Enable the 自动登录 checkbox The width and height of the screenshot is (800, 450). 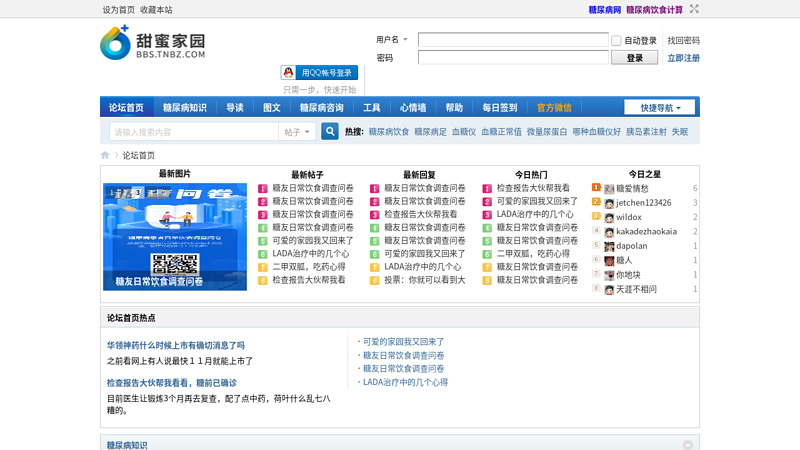[x=616, y=40]
